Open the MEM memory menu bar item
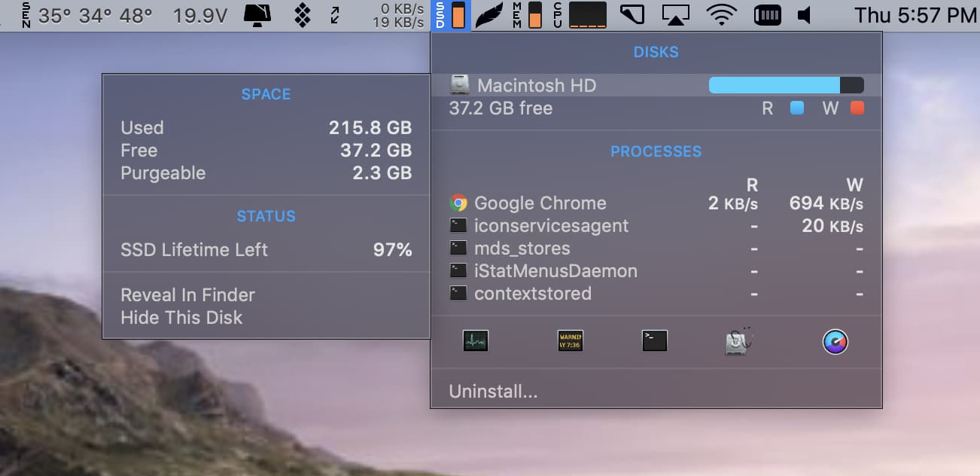Viewport: 980px width, 476px height. point(528,15)
